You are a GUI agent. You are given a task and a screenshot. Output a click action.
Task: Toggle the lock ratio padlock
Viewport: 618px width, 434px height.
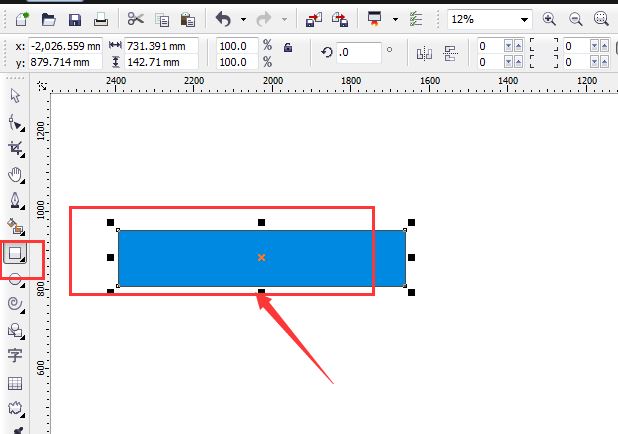pos(288,48)
